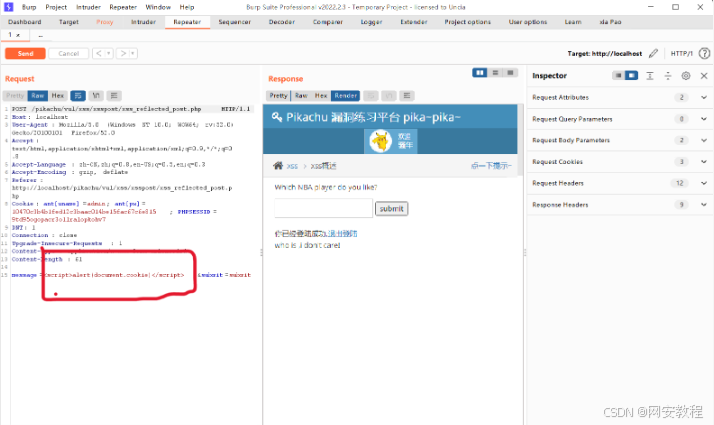Toggle Response formatting icon beside Render
This screenshot has height=425, width=714.
coord(371,96)
